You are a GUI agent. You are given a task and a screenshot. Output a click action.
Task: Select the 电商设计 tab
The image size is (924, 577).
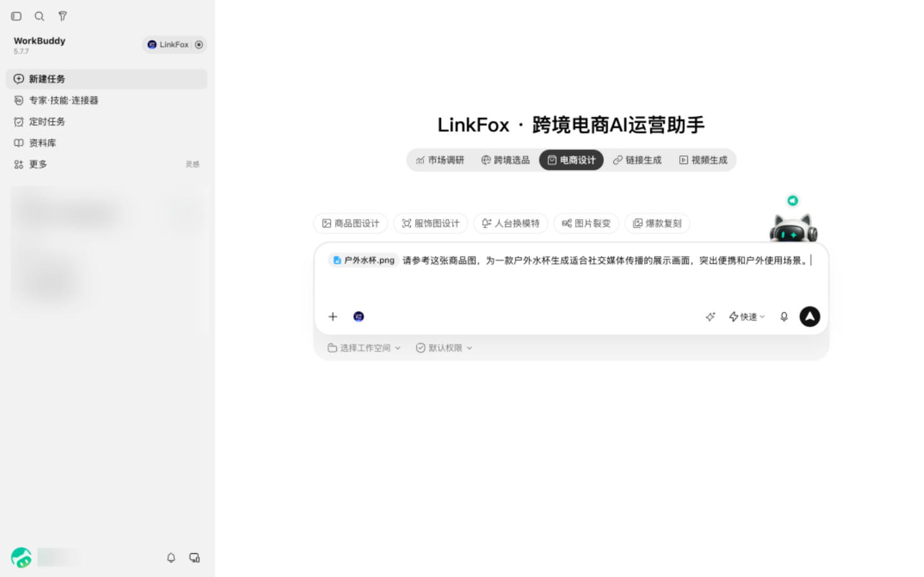pos(571,160)
